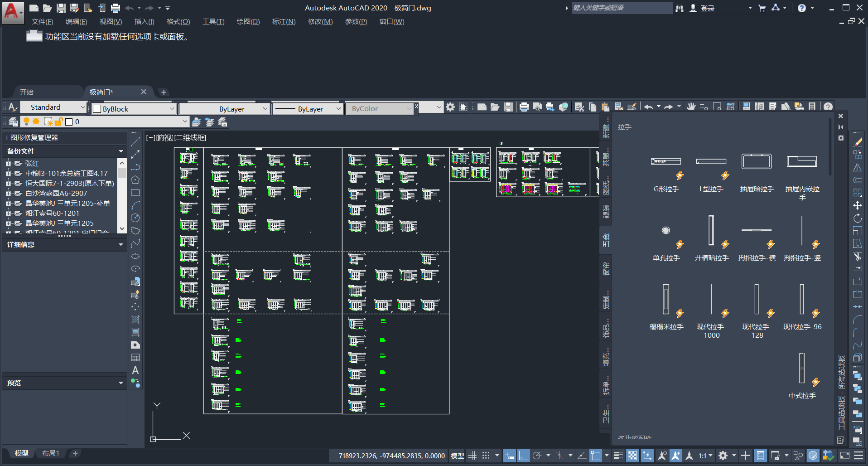Collapse the 备份文件 section
This screenshot has width=868, height=466.
[121, 151]
